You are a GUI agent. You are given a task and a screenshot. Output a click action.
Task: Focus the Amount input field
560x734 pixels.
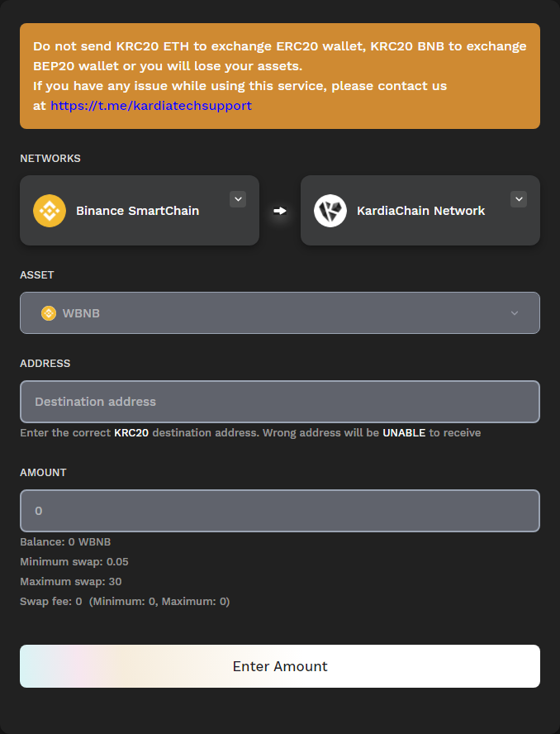pos(280,511)
